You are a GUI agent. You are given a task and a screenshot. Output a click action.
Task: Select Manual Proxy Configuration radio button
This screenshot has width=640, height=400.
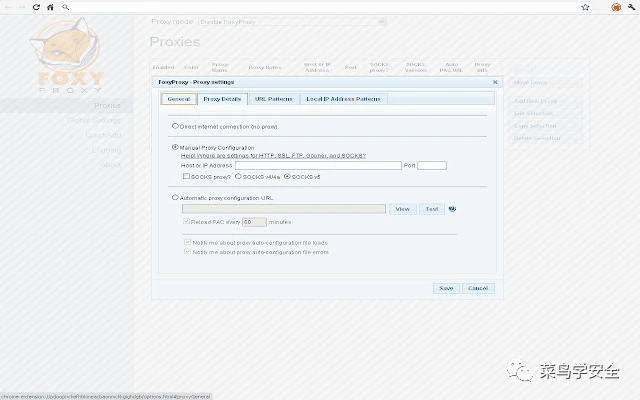(175, 147)
